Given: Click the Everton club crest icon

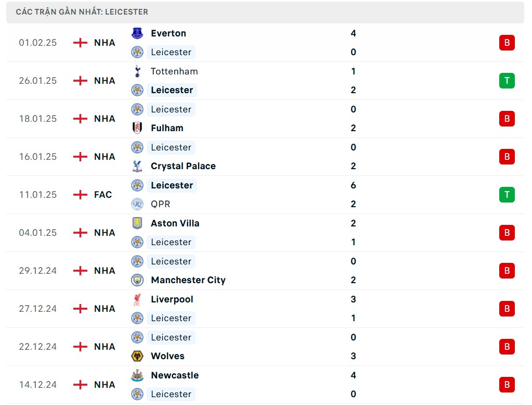Looking at the screenshot, I should tap(137, 33).
